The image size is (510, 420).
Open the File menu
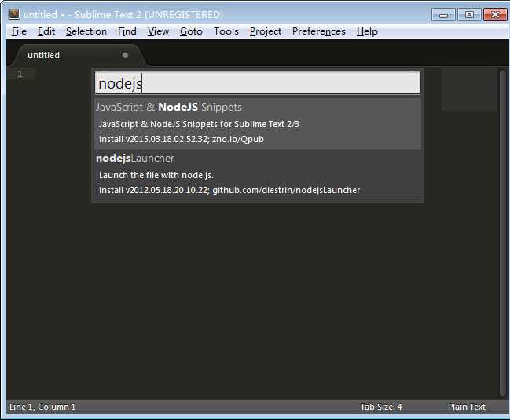tap(19, 31)
